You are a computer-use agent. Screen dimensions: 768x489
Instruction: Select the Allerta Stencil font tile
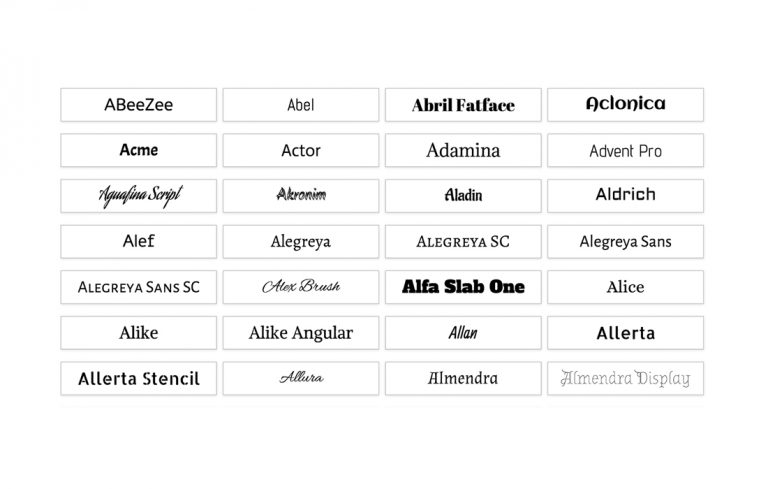click(139, 378)
